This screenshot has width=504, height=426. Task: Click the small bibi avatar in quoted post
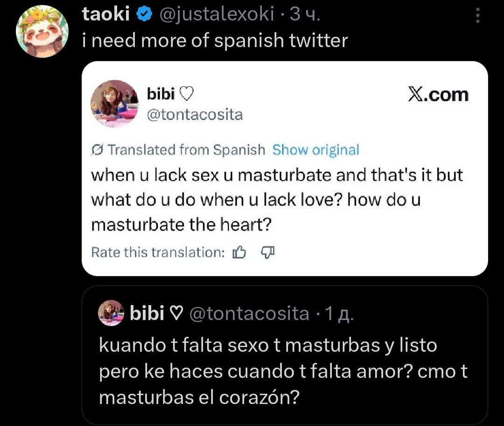point(111,314)
